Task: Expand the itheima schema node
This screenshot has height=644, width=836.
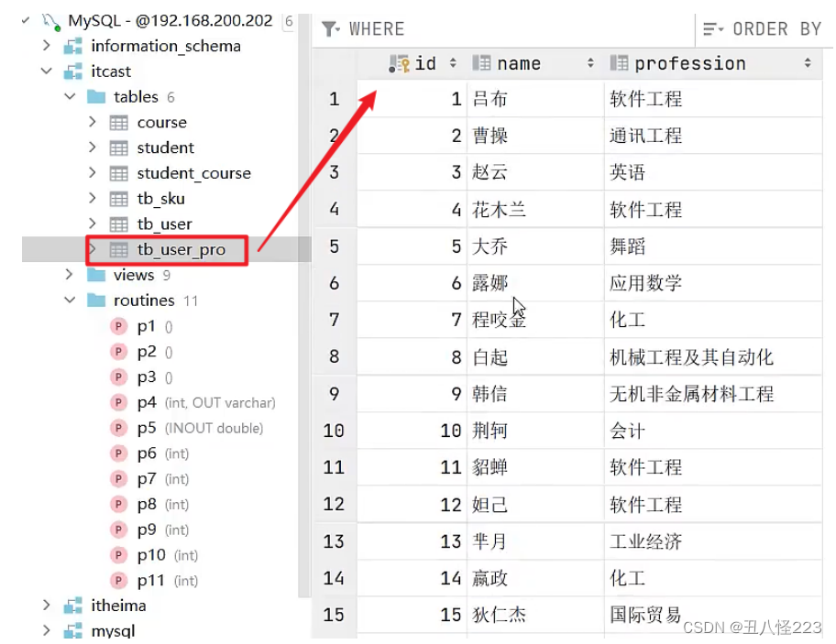Action: pos(47,606)
